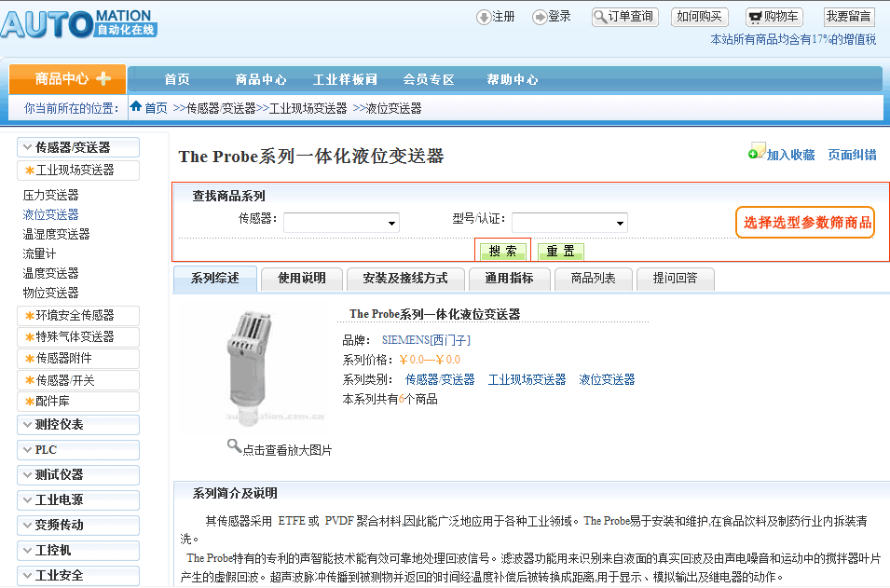Click the star icon beside 传感器/开关
Screen dimensions: 890x588
(x=30, y=380)
